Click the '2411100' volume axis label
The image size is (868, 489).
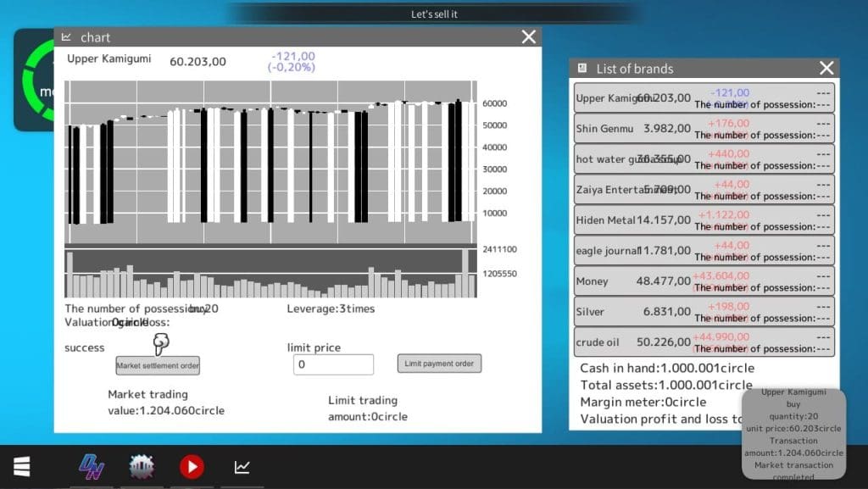[x=499, y=249]
